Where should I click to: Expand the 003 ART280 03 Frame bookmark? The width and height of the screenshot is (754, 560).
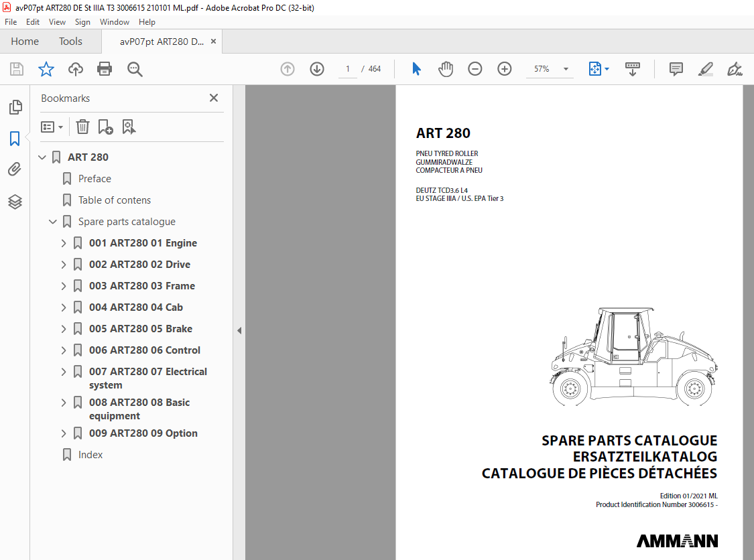[64, 286]
